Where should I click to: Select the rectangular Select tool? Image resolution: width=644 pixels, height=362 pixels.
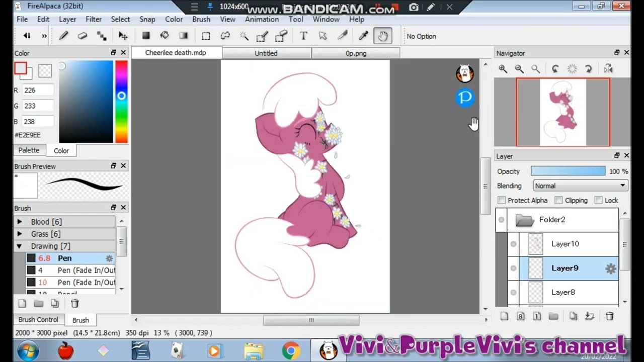coord(206,36)
